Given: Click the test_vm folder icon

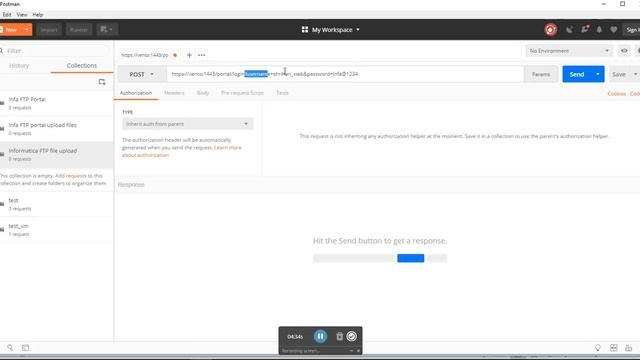Looking at the screenshot, I should [2, 229].
